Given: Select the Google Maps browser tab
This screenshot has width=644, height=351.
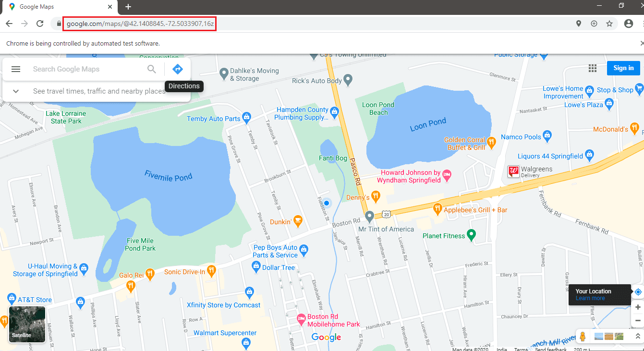Looking at the screenshot, I should (x=60, y=7).
